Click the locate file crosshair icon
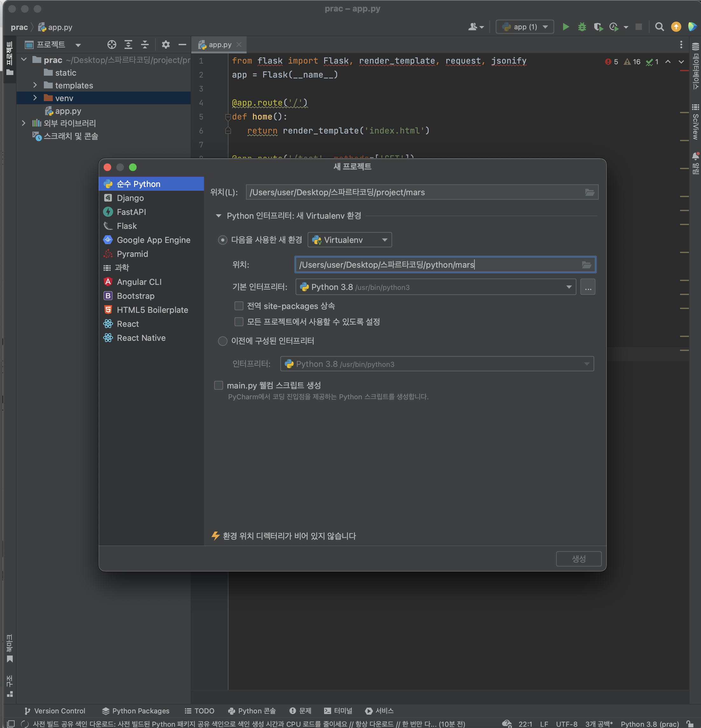Screen dimensions: 701x728 coord(112,45)
